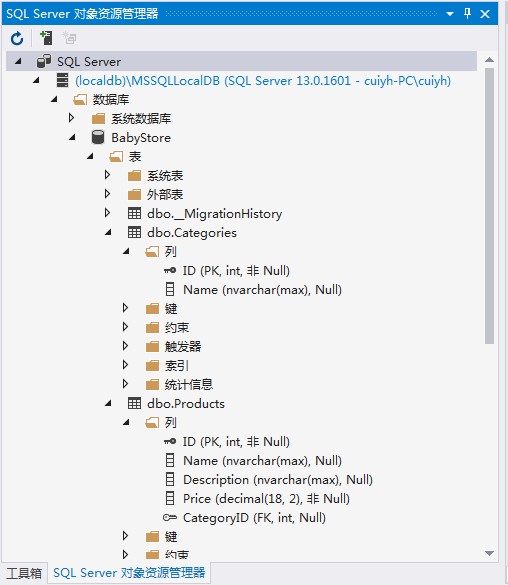508x585 pixels.
Task: Collapse the (localdb)\MSSQLLocalDB server node
Action: point(36,80)
